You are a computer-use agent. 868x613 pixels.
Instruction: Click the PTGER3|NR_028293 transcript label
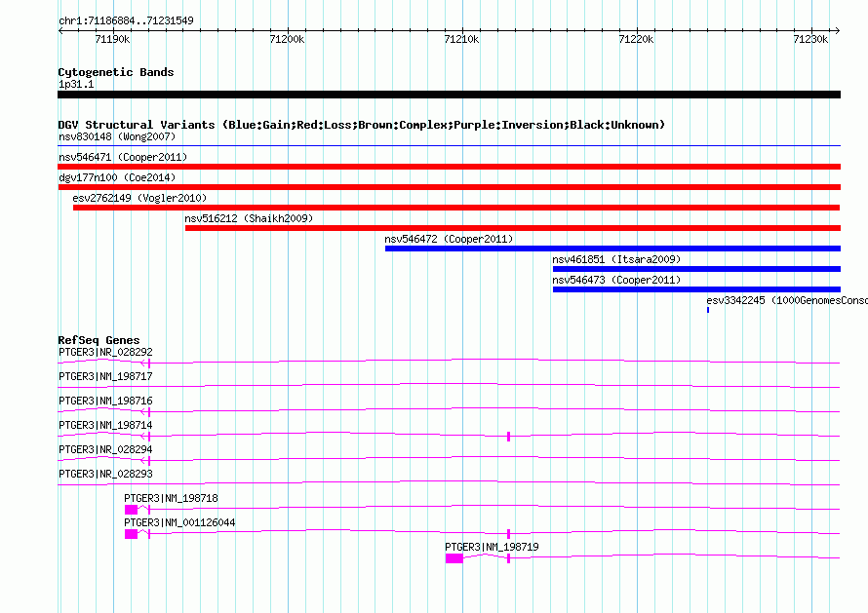pos(105,474)
